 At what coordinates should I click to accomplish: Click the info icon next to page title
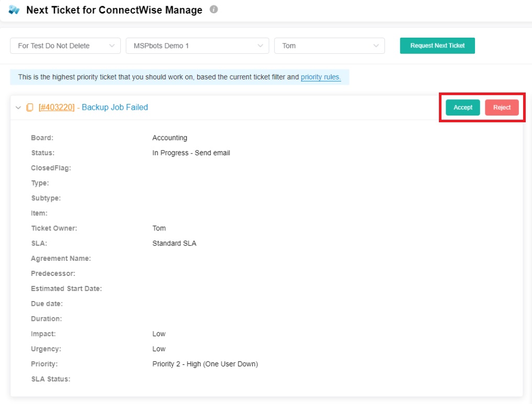pyautogui.click(x=213, y=9)
